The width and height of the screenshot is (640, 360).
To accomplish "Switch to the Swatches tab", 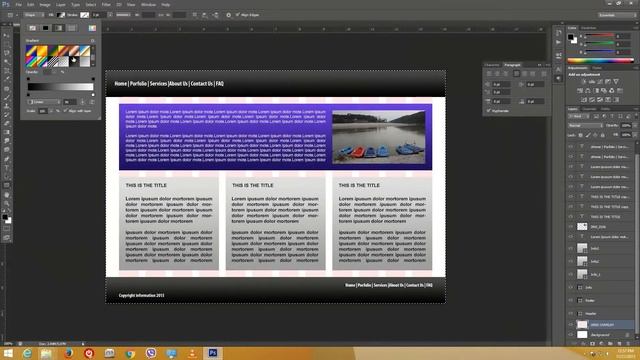I will 588,28.
